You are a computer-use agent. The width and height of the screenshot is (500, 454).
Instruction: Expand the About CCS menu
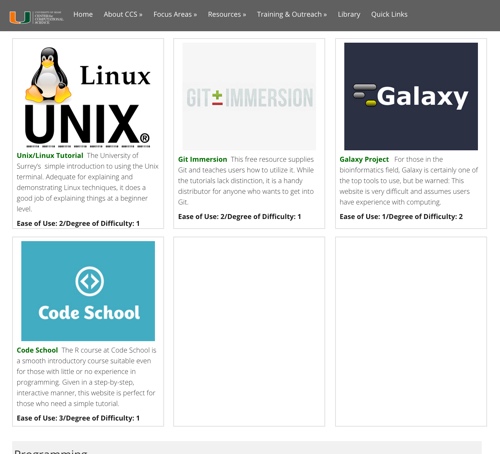pyautogui.click(x=123, y=14)
